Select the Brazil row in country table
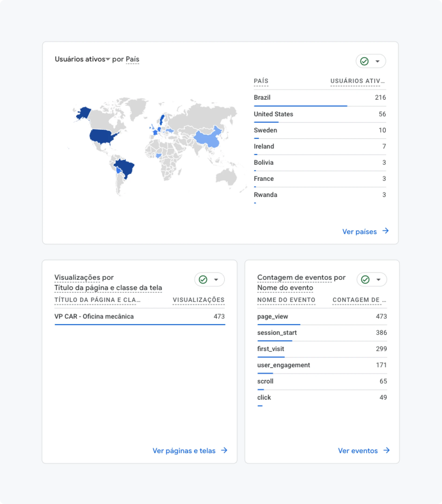The image size is (442, 504). click(320, 98)
